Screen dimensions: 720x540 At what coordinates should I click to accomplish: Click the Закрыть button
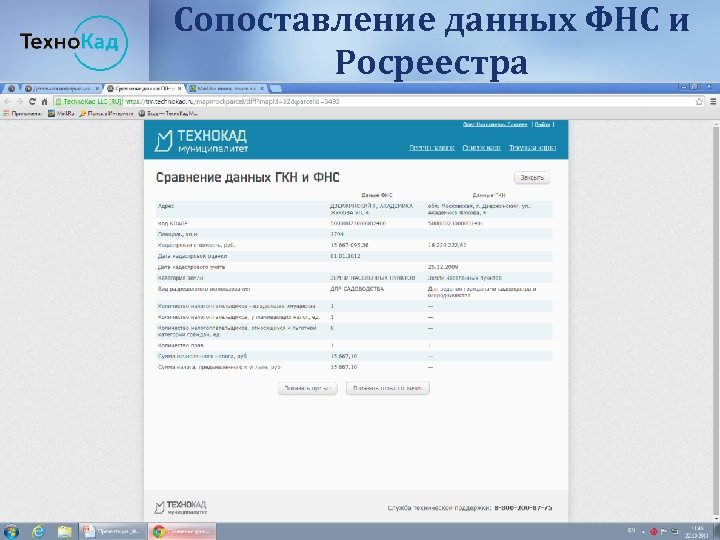pos(532,178)
